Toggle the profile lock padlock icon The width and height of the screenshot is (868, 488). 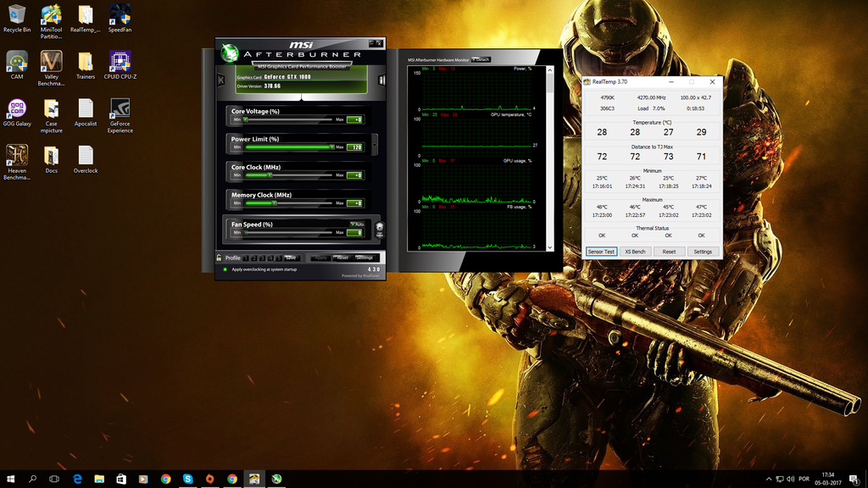[x=220, y=258]
